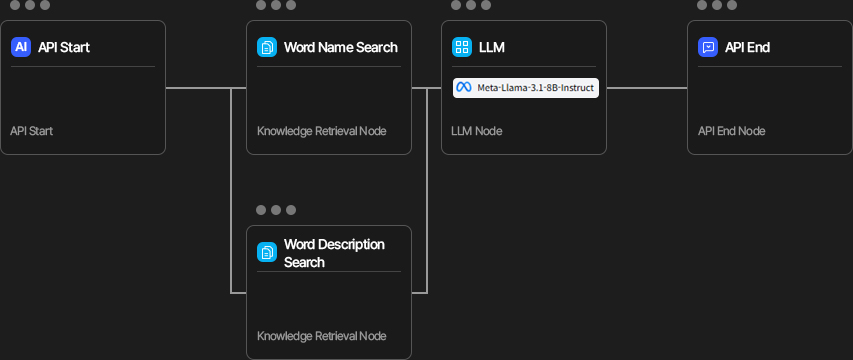Open three-dot menu above API End node
Screen dimensions: 853x360
click(717, 5)
